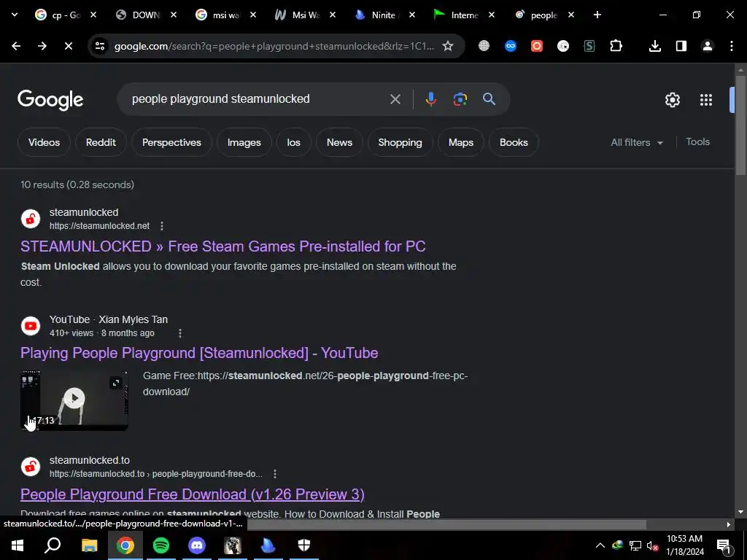Select the Ios filter chip

(x=293, y=142)
